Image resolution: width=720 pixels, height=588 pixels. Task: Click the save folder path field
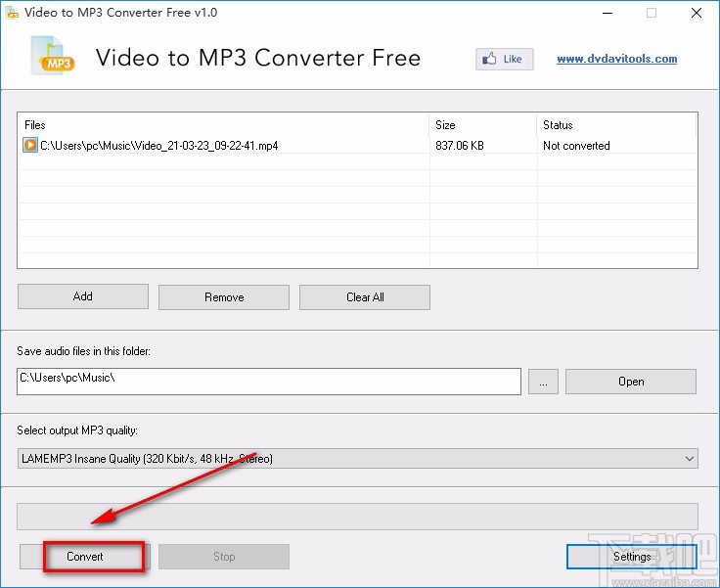click(x=269, y=381)
